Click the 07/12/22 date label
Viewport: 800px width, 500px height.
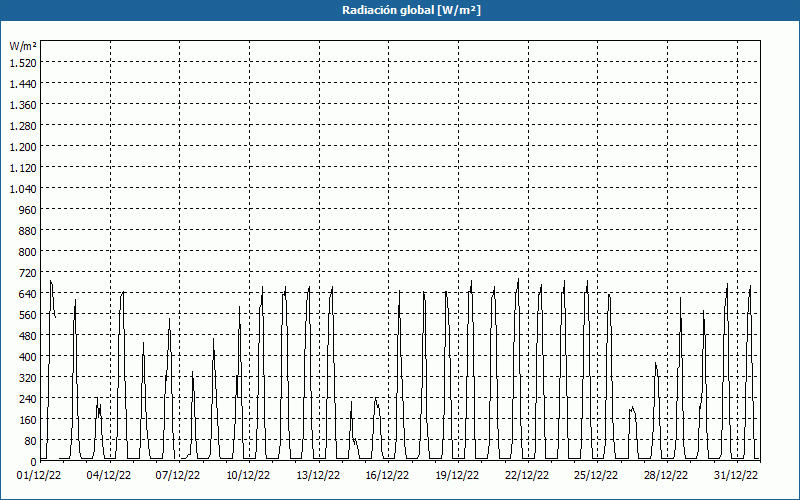point(178,475)
